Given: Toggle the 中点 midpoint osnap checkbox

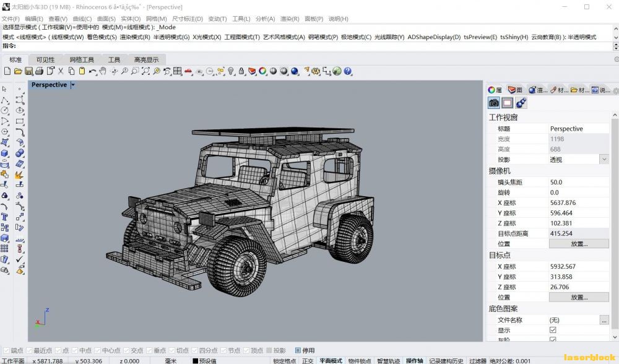Looking at the screenshot, I should tap(75, 350).
